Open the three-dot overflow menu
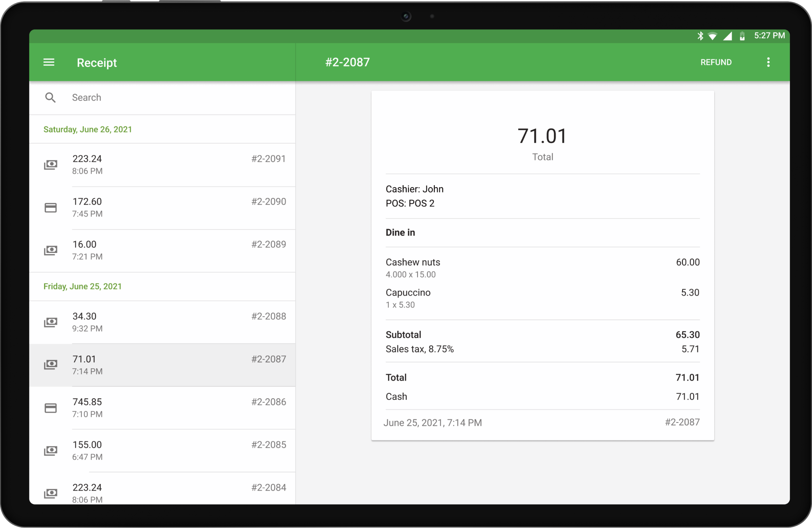 coord(768,62)
